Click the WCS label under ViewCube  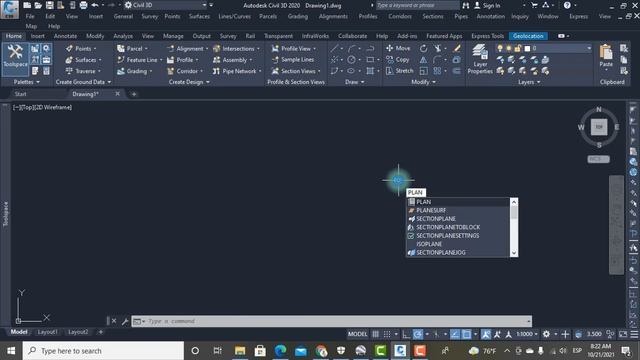point(599,159)
